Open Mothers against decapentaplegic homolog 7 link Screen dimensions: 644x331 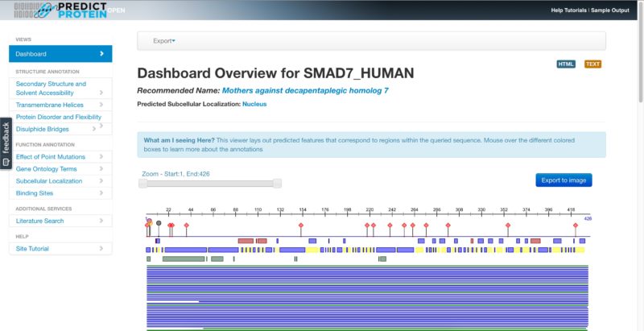click(305, 91)
